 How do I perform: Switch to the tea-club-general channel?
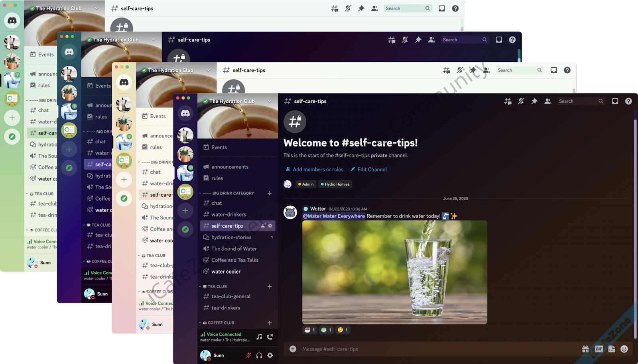tap(231, 296)
